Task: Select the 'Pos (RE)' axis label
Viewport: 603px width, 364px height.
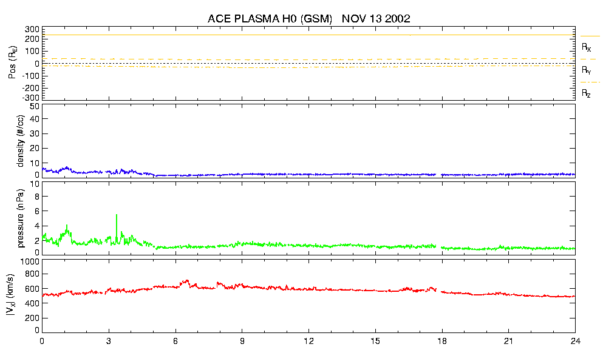Action: click(13, 62)
